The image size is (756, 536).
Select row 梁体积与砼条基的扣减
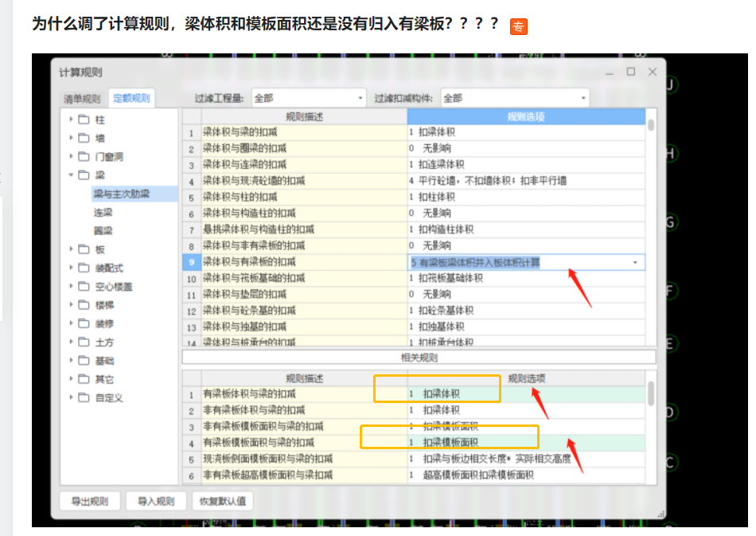point(304,311)
